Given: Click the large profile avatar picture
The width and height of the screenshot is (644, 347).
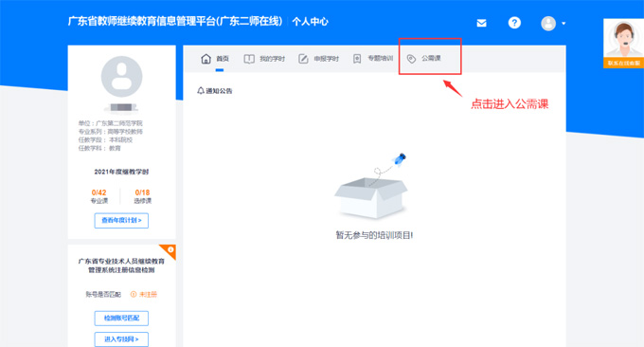Looking at the screenshot, I should 121,77.
